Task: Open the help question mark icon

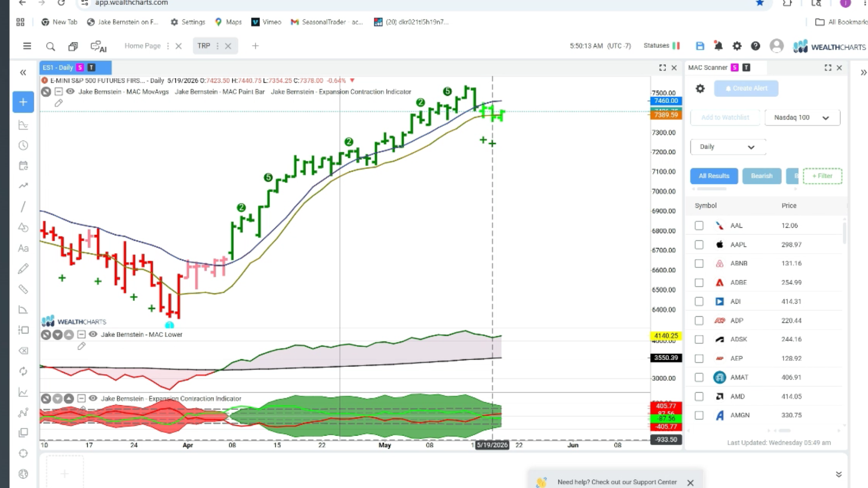Action: 755,46
